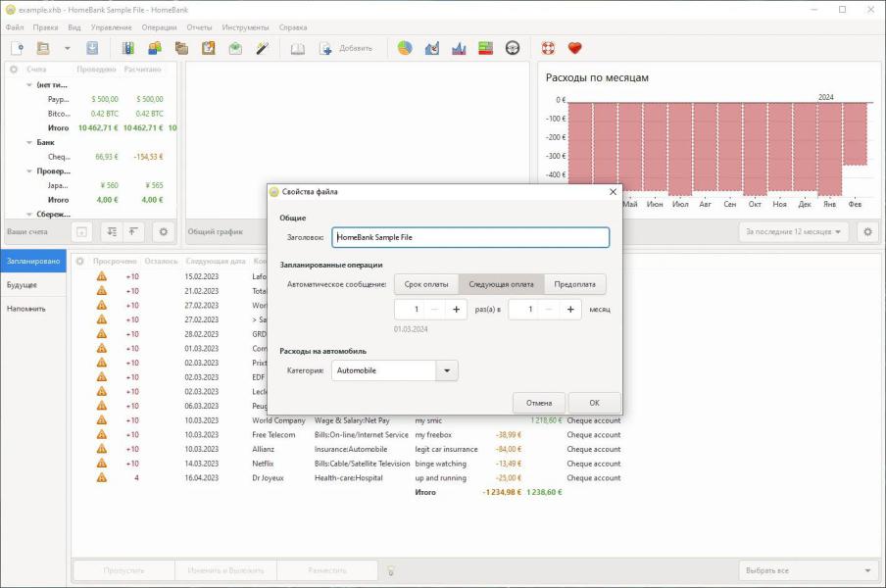Decrease the месяц value with minus
The image size is (886, 588).
pyautogui.click(x=549, y=309)
